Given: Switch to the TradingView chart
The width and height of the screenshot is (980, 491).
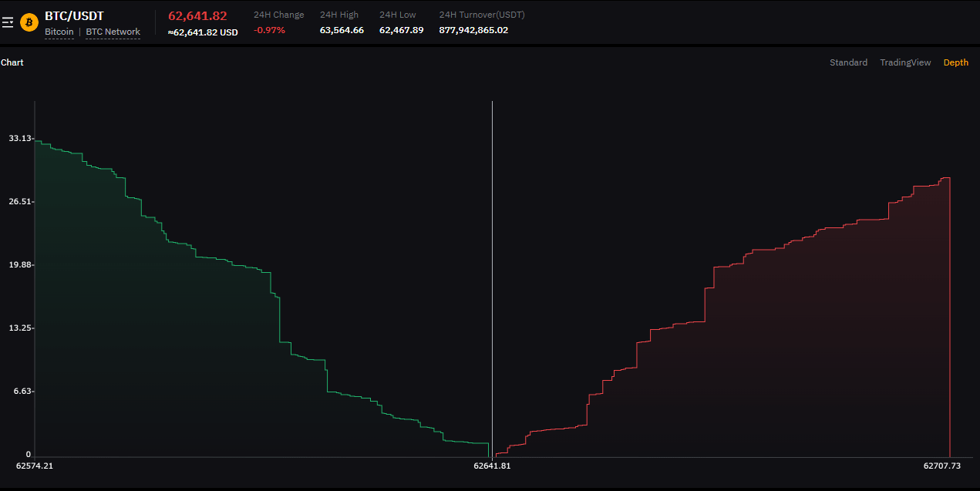Looking at the screenshot, I should pos(905,62).
